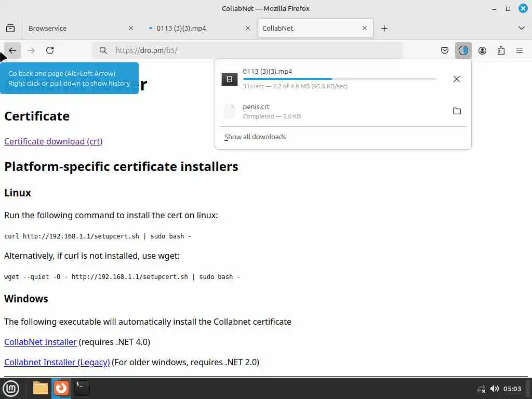Screen dimensions: 532x399
Task: Open the Firefox hamburger application menu
Action: coord(520,50)
